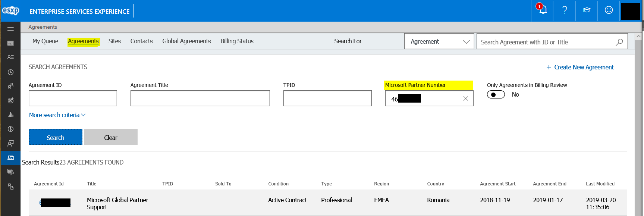Select the Active Contract condition cell
This screenshot has width=644, height=216.
[288, 200]
